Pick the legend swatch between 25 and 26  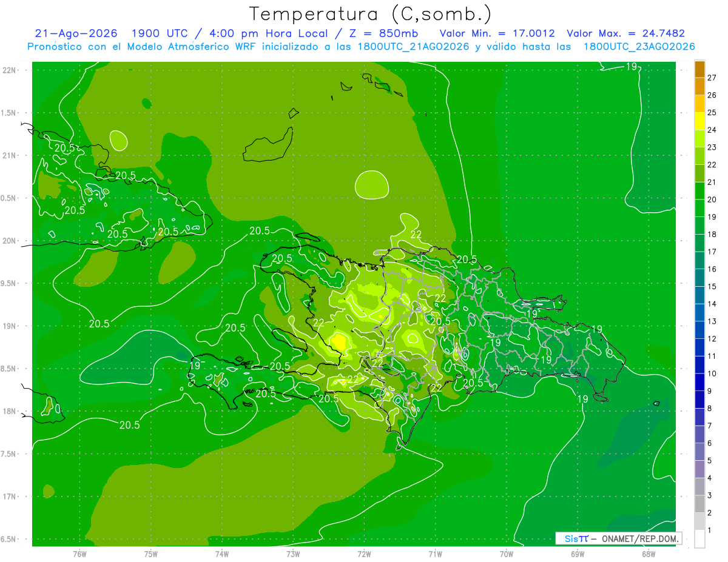tap(699, 104)
